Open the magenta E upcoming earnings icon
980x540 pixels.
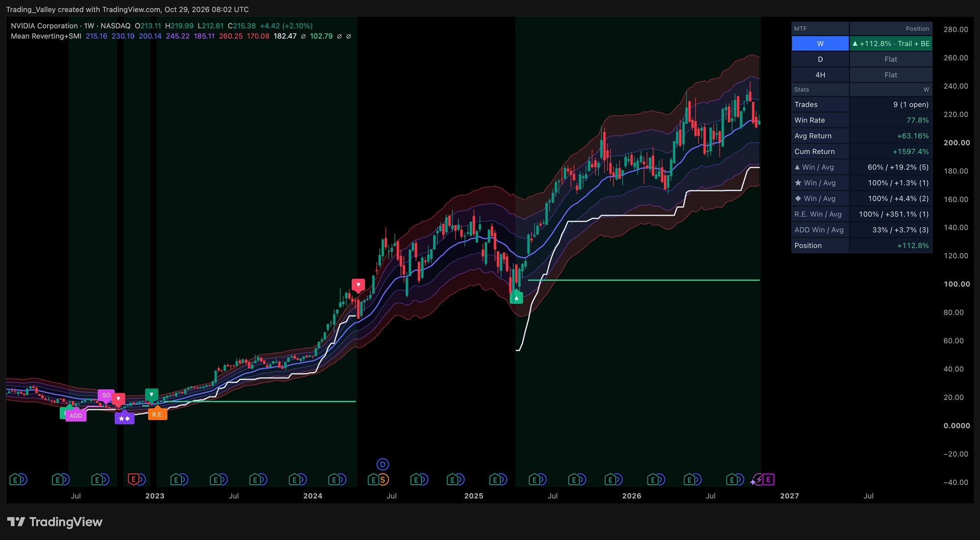pos(768,480)
